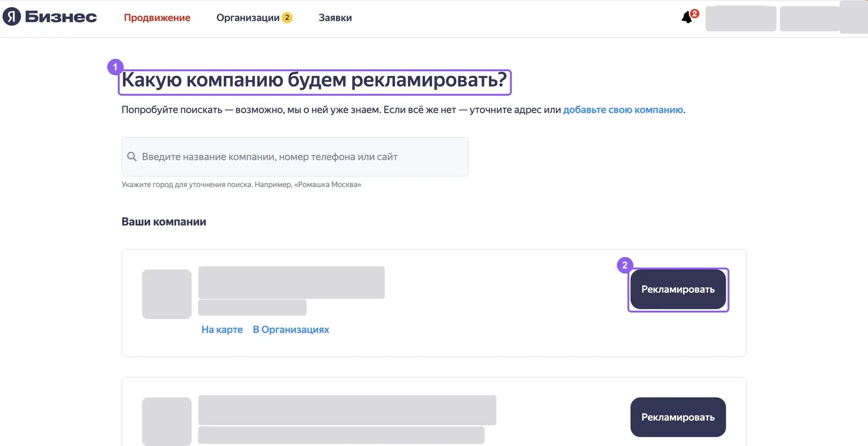
Task: Click the magnifier icon in the search field
Action: (x=132, y=156)
